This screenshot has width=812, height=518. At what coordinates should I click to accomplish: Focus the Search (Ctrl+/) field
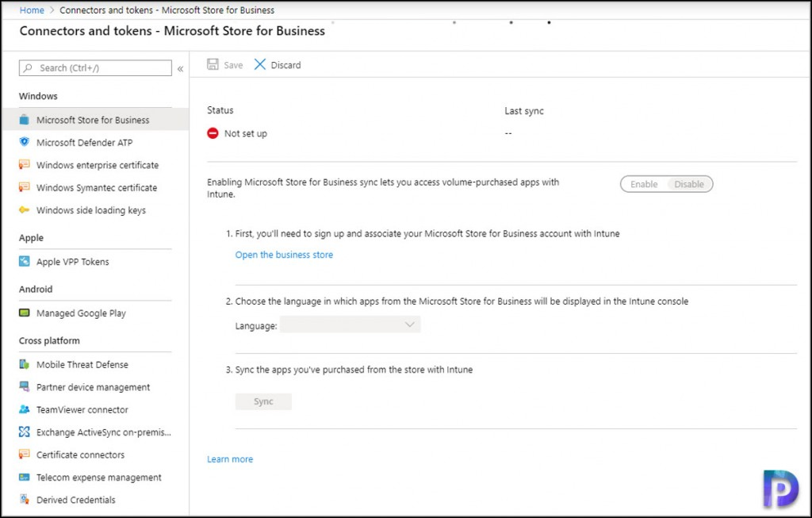point(95,68)
